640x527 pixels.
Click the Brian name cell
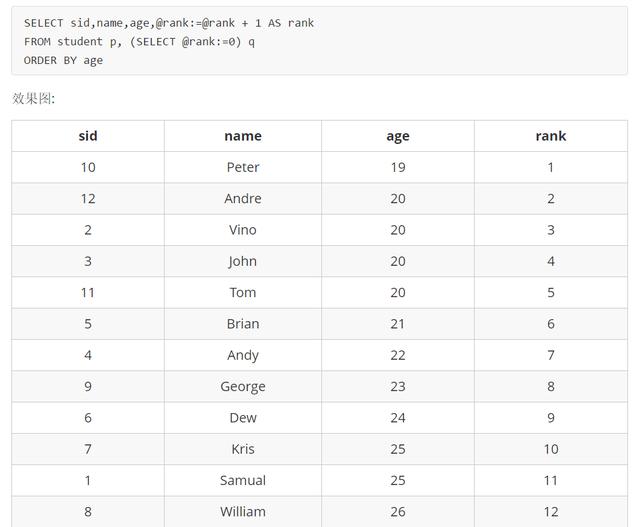point(243,324)
